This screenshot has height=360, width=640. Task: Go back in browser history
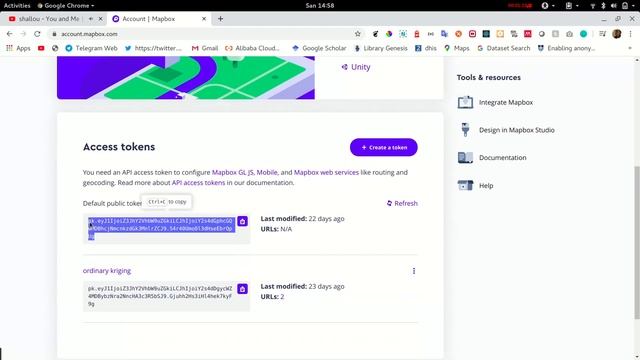[x=9, y=34]
